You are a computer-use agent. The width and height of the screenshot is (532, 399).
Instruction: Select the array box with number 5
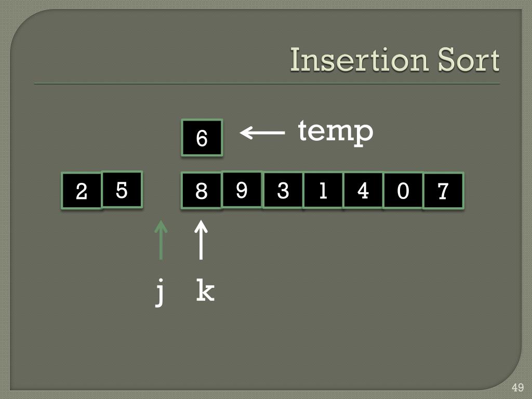(x=122, y=189)
